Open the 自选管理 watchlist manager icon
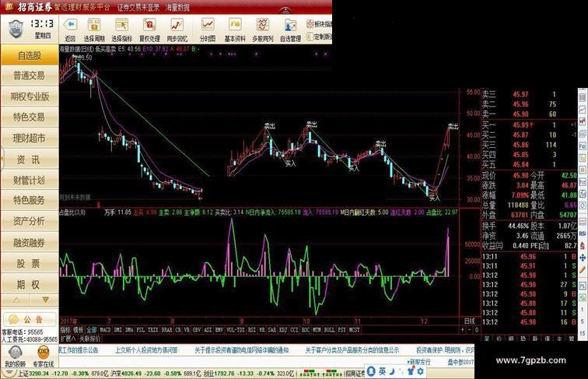 pyautogui.click(x=290, y=25)
